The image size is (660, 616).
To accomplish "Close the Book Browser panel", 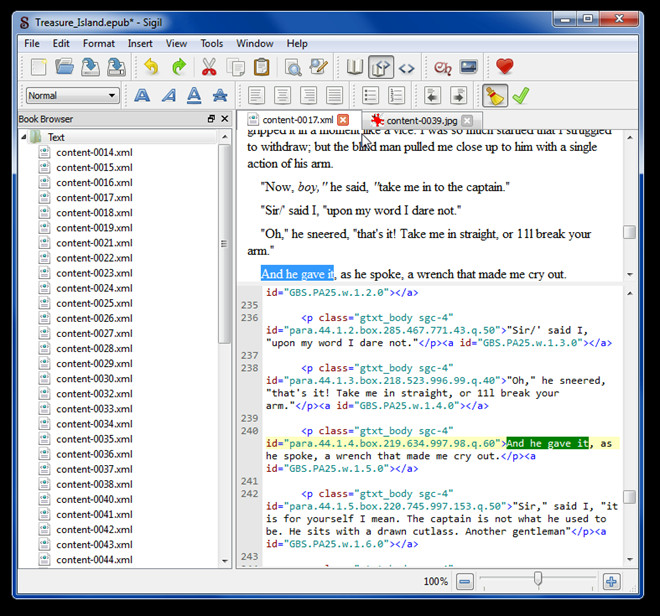I will pos(225,119).
